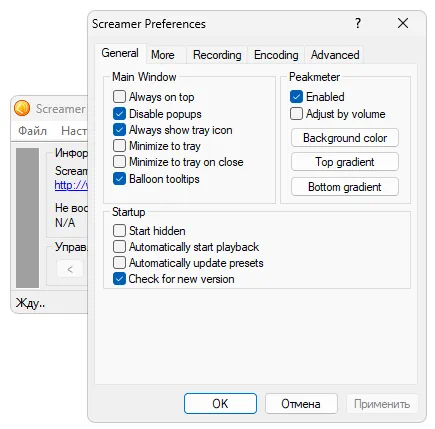Viewport: 435px width, 429px height.
Task: Click the help question mark button
Action: click(358, 23)
